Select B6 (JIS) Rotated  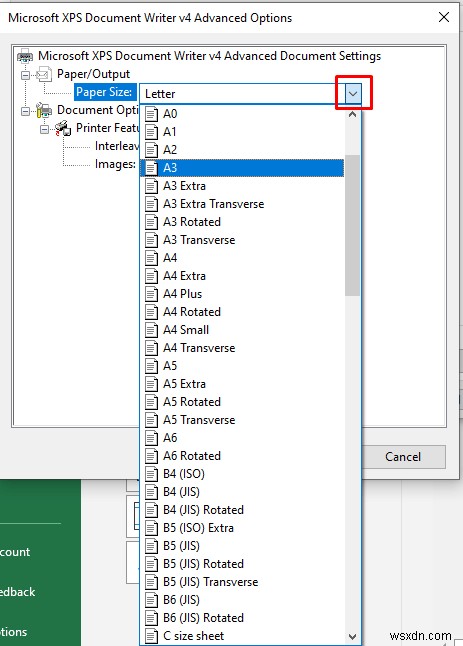click(242, 618)
